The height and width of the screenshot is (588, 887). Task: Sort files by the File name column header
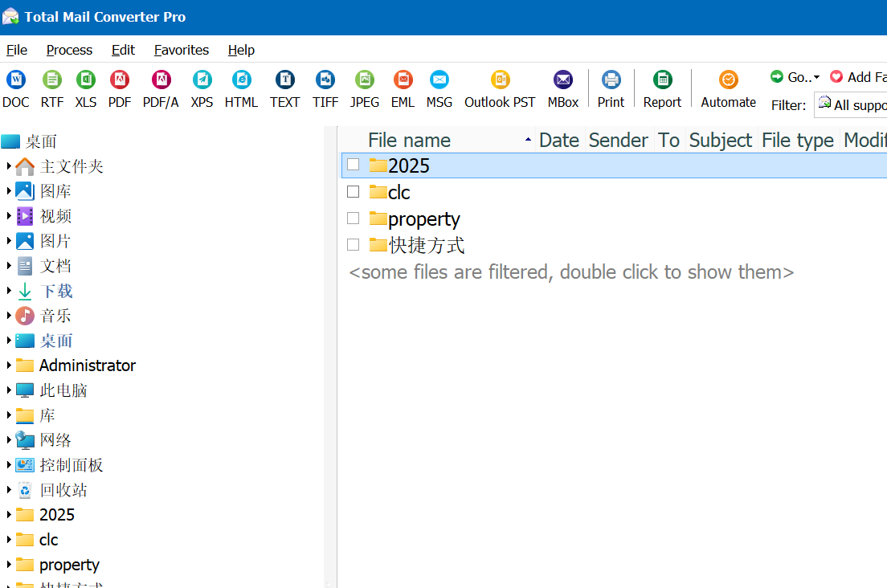(x=410, y=140)
